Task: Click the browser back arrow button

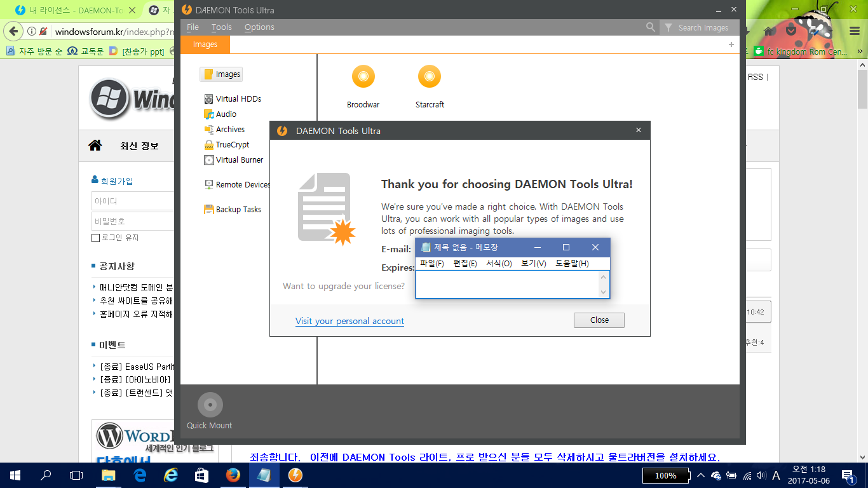Action: coord(13,31)
